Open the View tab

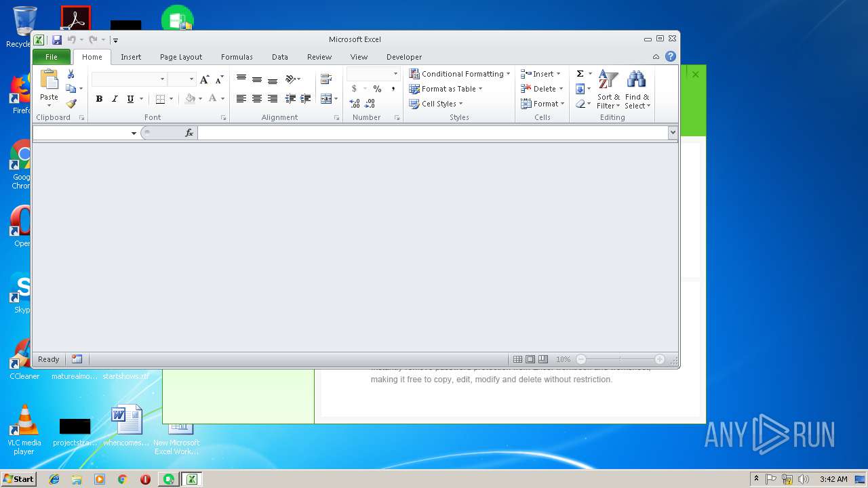coord(359,57)
